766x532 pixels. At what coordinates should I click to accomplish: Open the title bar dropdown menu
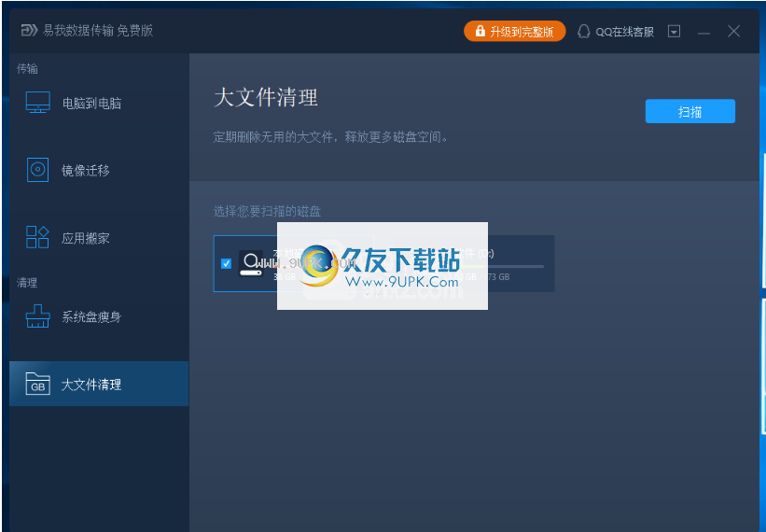click(x=675, y=32)
